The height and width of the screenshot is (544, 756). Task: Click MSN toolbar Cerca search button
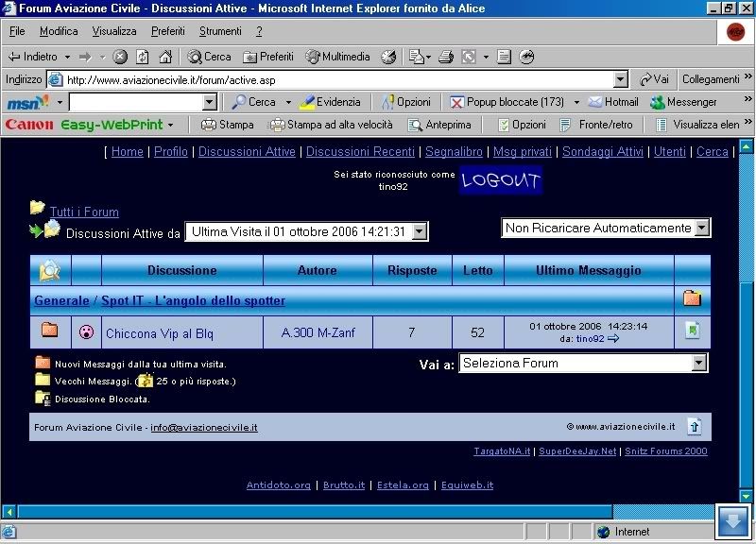click(253, 102)
